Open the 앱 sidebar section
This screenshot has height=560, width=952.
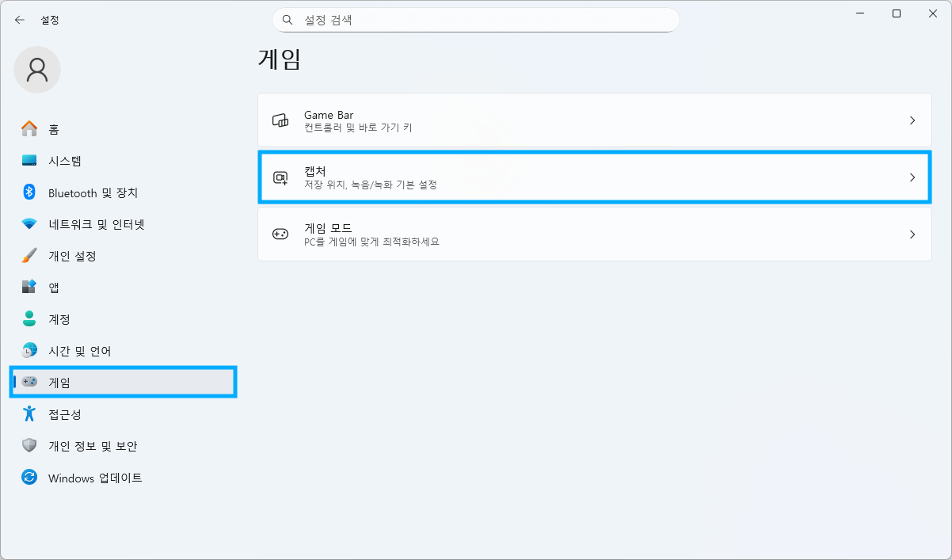[x=54, y=288]
